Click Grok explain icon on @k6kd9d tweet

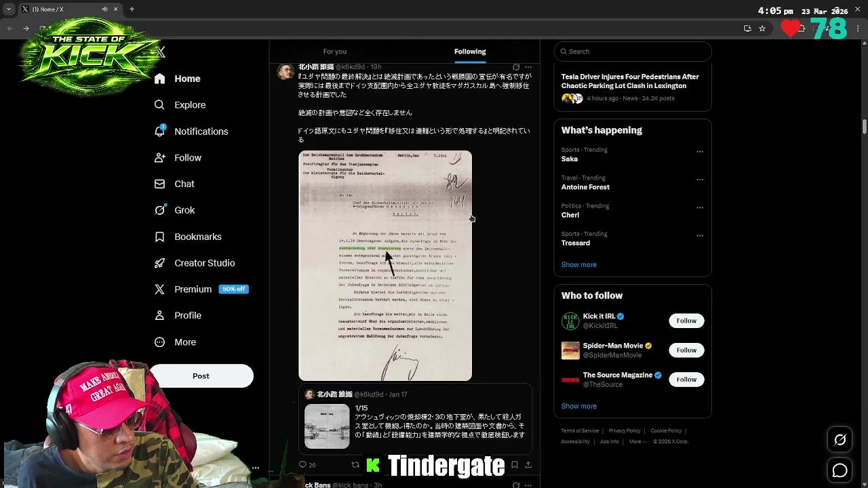click(516, 67)
